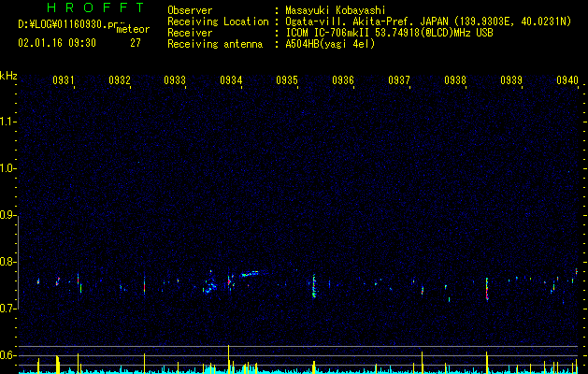Image resolution: width=588 pixels, height=374 pixels.
Task: Click the HROFFT title text
Action: (95, 7)
